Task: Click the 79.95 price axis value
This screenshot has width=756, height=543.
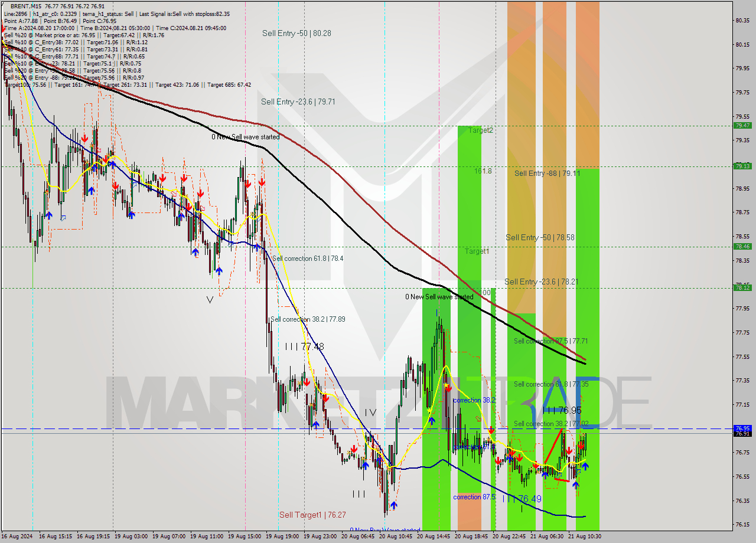Action: coord(742,68)
